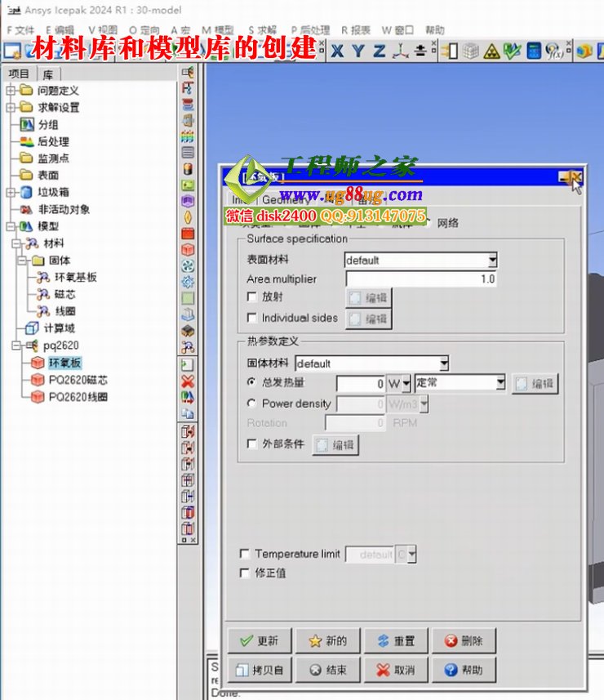This screenshot has width=604, height=700.
Task: Select the Power density radio button
Action: coord(252,404)
